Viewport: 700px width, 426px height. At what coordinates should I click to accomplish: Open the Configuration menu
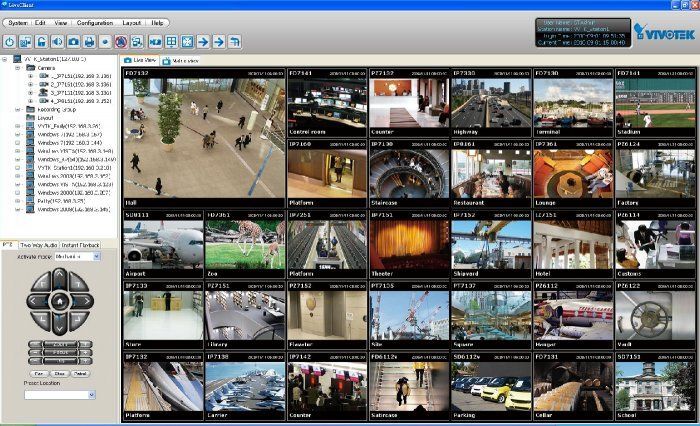(x=94, y=22)
